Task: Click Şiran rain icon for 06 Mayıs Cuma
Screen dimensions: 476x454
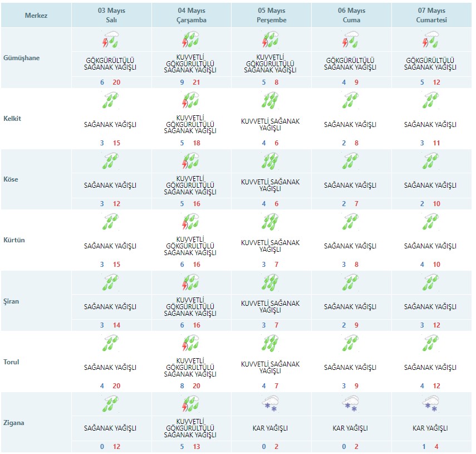Action: (351, 283)
